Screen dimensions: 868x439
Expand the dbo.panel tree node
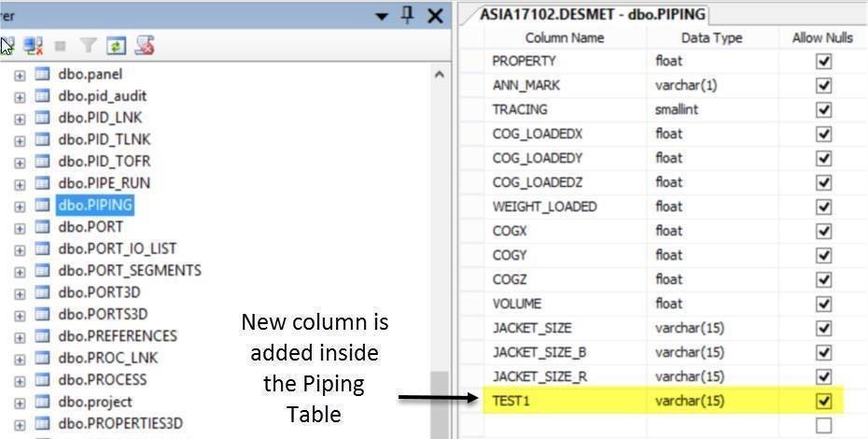[20, 76]
